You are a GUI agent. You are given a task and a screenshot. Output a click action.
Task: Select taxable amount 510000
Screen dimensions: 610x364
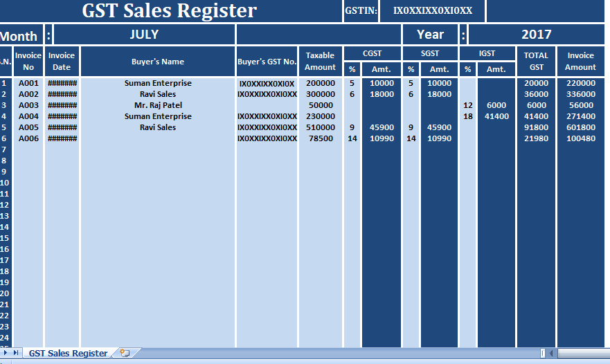[320, 127]
